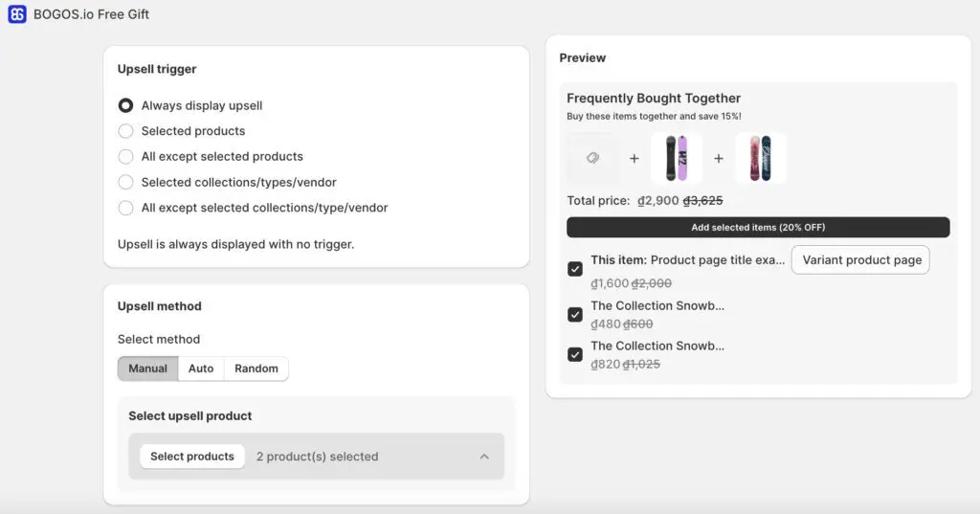Select the Selected products radio button
980x514 pixels.
pos(125,131)
